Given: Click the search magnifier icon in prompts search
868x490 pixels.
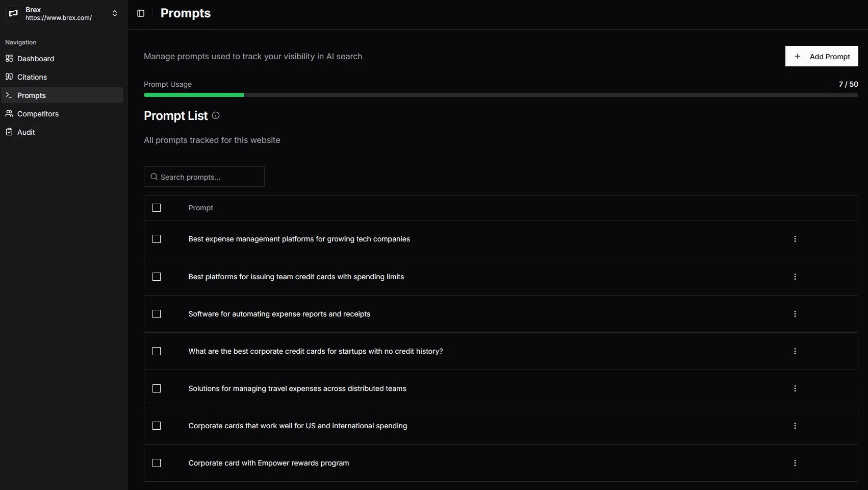Looking at the screenshot, I should click(x=154, y=177).
